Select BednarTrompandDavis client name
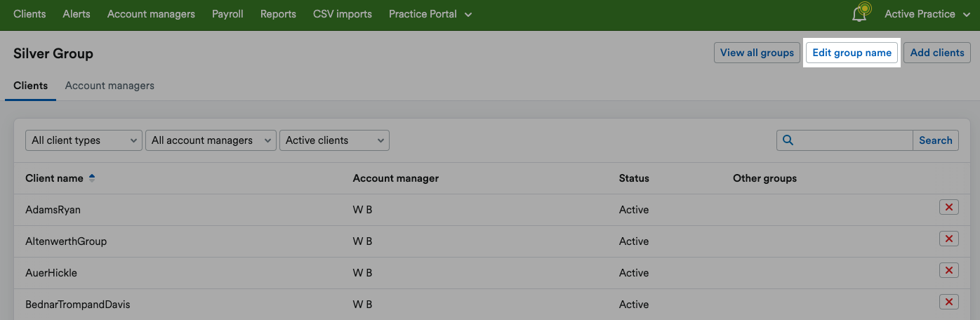 click(78, 305)
